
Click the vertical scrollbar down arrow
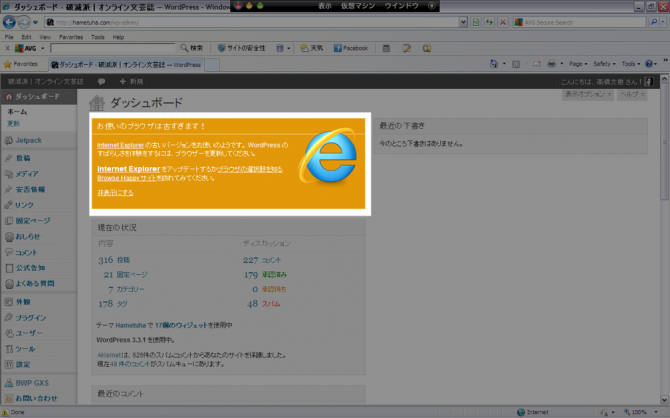click(664, 400)
